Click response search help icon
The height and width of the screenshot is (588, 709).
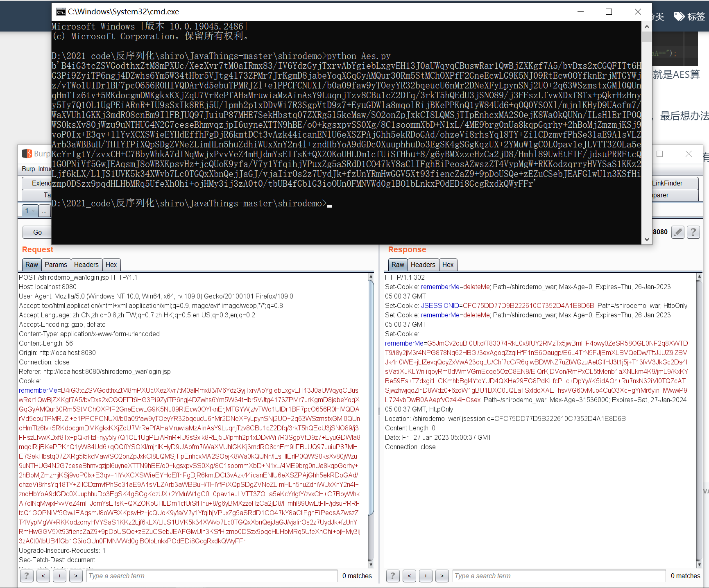click(x=393, y=576)
